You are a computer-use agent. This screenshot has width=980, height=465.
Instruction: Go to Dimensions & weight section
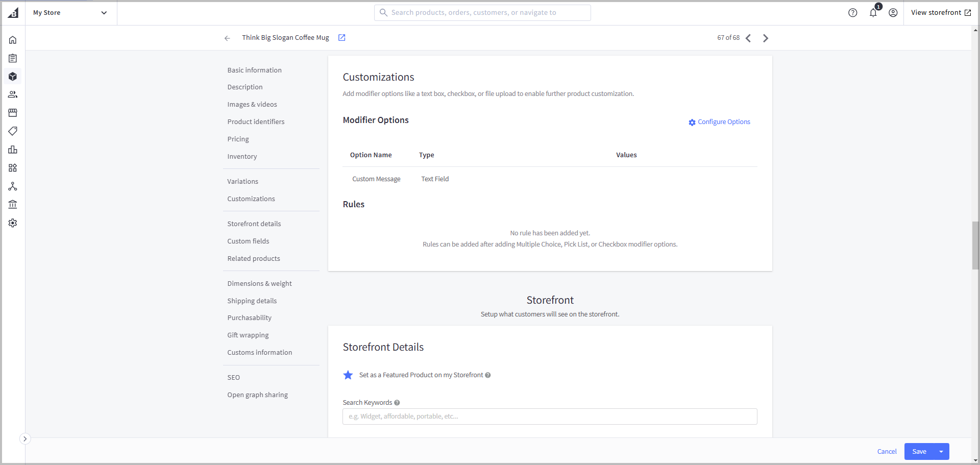pos(259,284)
